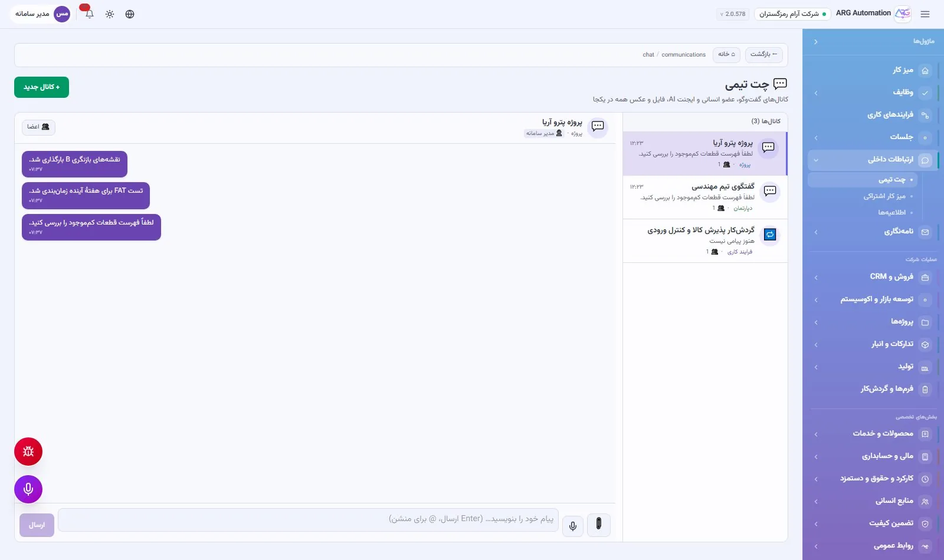Click the ارسال send button
944x560 pixels.
(37, 525)
